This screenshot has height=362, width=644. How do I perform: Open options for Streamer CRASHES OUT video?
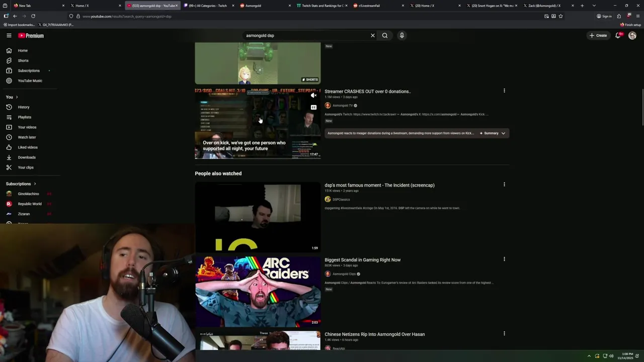tap(504, 90)
